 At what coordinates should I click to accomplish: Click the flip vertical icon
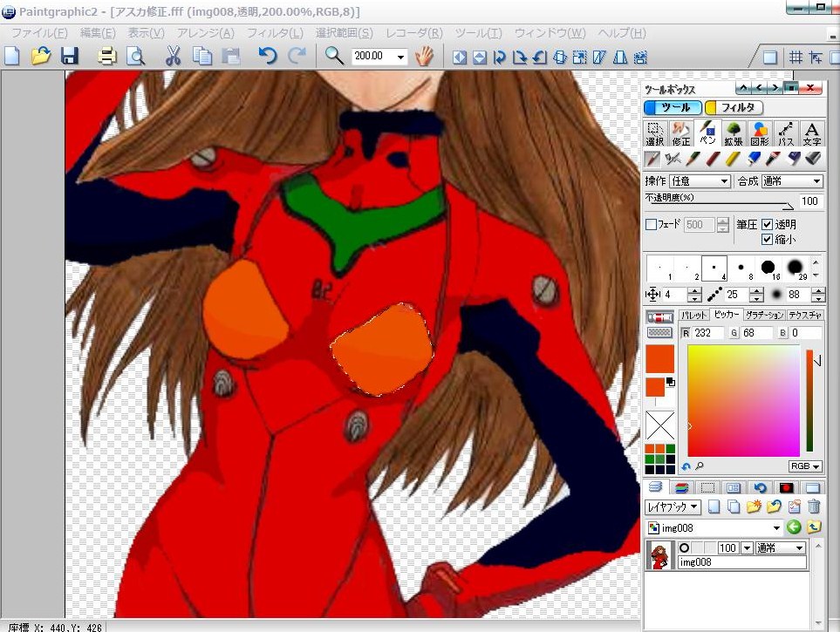(x=480, y=57)
